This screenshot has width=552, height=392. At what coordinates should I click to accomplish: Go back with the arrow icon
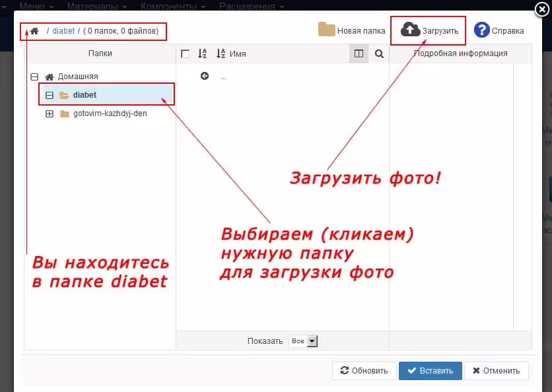205,76
